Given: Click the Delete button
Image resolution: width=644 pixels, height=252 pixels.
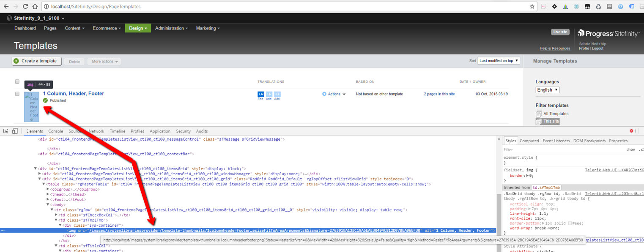Looking at the screenshot, I should click(x=74, y=62).
